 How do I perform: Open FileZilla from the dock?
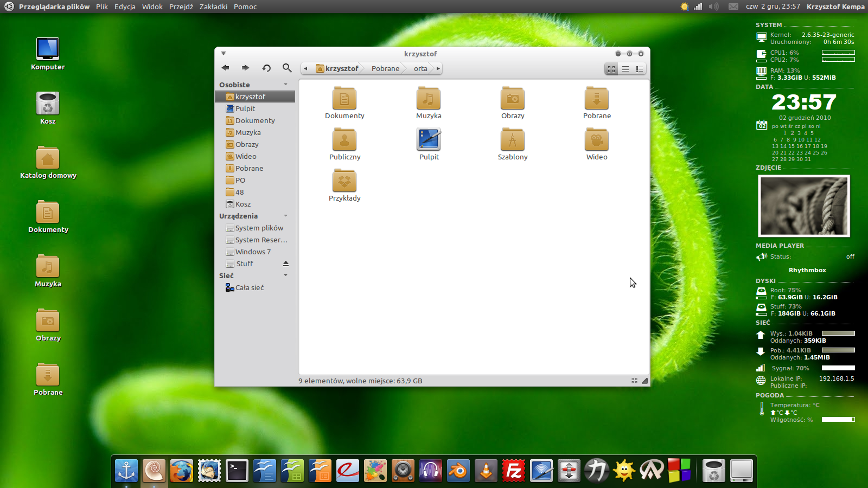pos(514,471)
